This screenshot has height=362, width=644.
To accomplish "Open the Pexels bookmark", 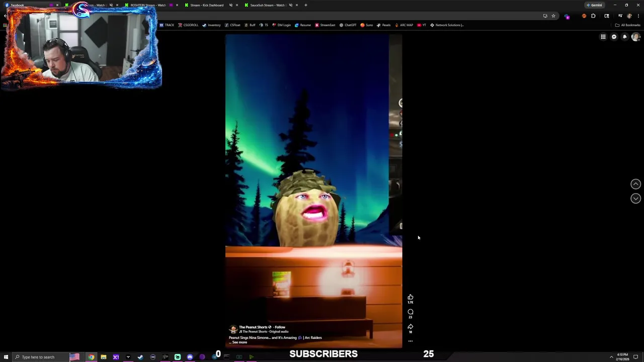I will (x=383, y=25).
